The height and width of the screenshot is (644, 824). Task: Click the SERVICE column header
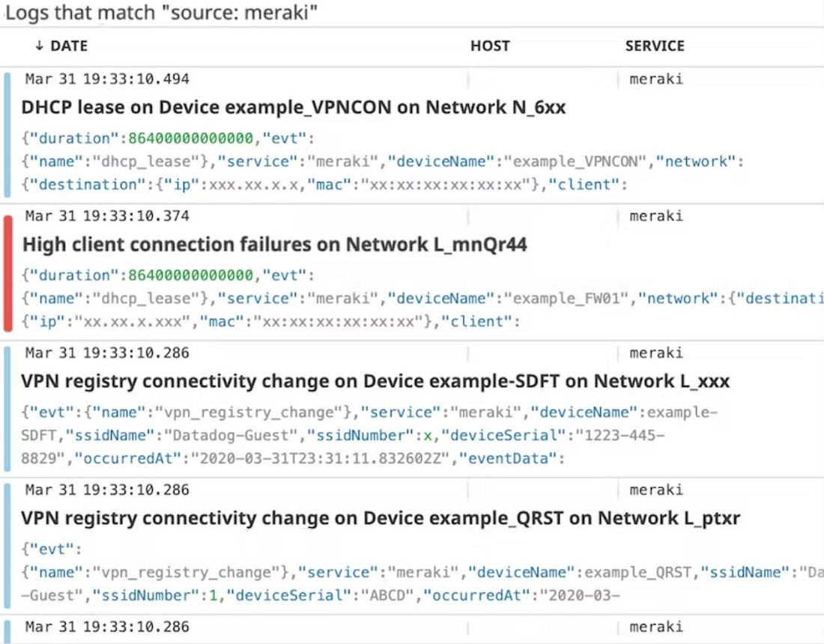[655, 46]
